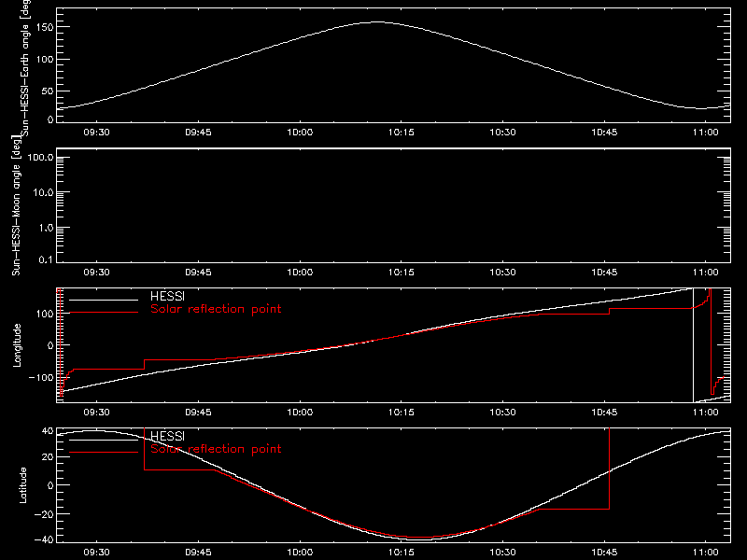Click 11:00 time label under Longitude plot
Image resolution: width=747 pixels, height=560 pixels.
point(706,412)
